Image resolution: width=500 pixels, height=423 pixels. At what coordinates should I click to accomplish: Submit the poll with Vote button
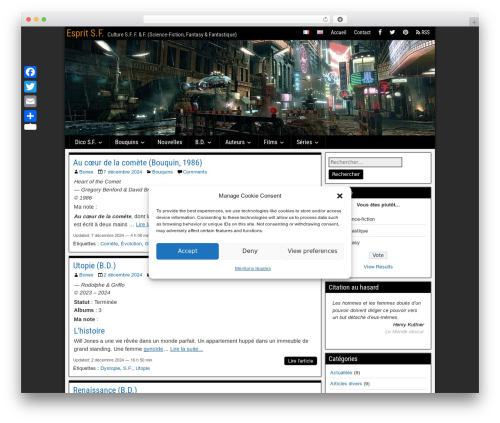coord(378,255)
